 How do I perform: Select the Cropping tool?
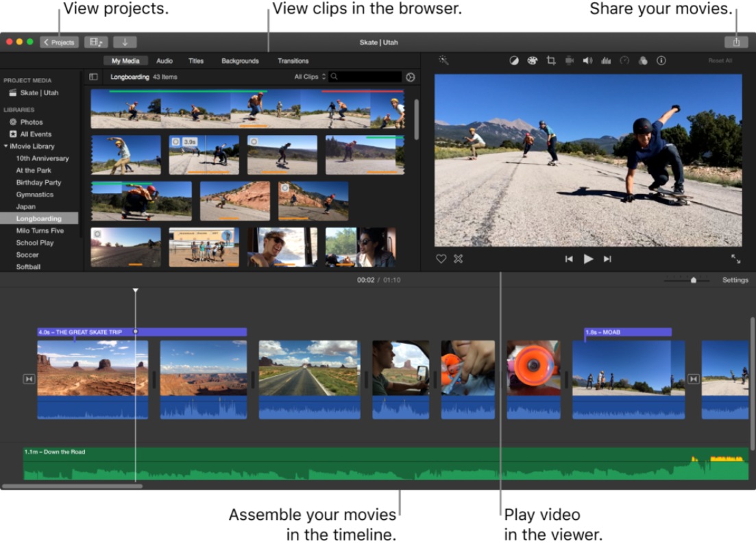(x=550, y=61)
